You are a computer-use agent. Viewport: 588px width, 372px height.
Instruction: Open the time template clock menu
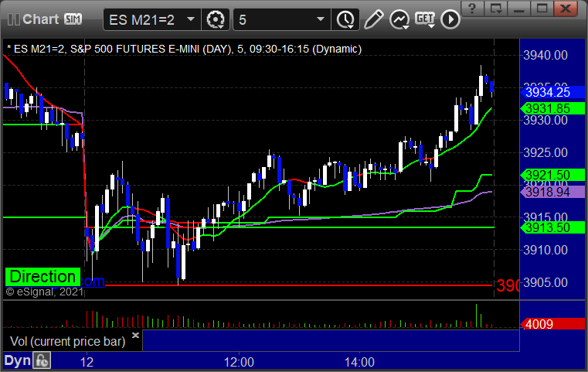[x=345, y=19]
